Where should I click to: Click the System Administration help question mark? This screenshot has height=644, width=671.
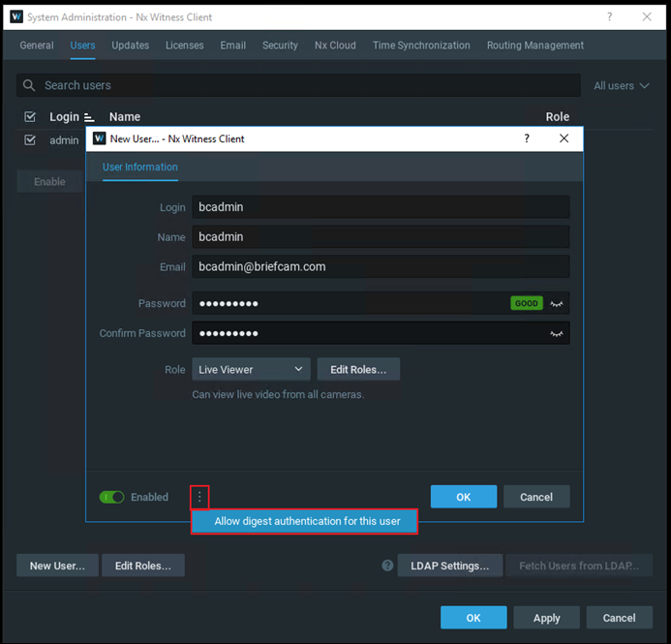tap(609, 17)
